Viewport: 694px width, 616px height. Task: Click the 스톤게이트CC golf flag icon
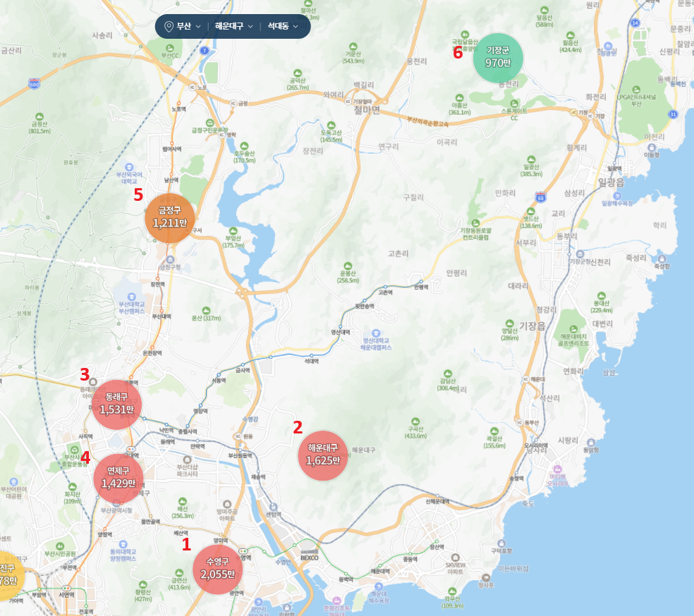coord(514,102)
